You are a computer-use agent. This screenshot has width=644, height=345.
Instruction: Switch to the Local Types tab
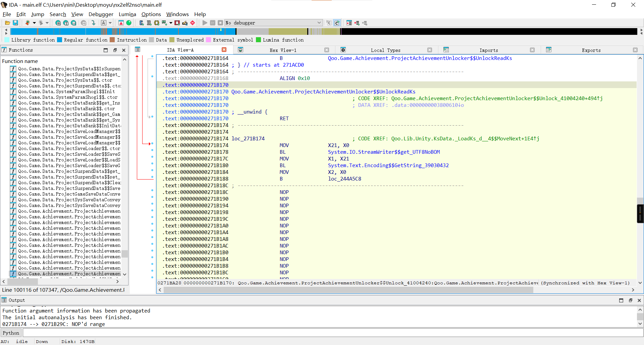pyautogui.click(x=385, y=50)
